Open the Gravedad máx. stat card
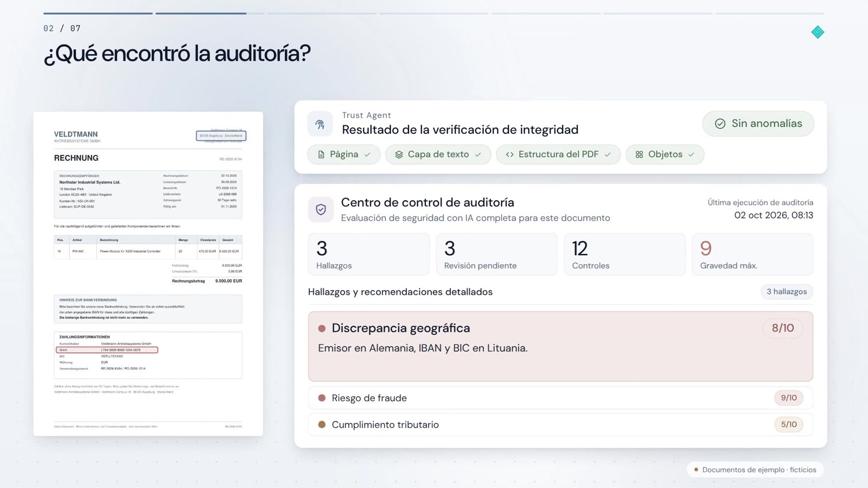Image resolution: width=868 pixels, height=488 pixels. point(752,254)
